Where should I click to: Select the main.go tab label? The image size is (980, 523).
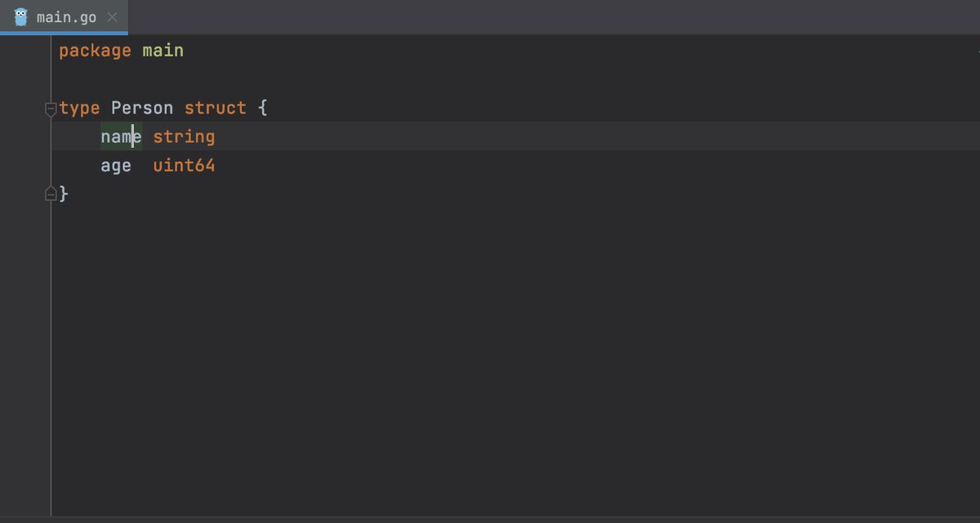click(66, 17)
